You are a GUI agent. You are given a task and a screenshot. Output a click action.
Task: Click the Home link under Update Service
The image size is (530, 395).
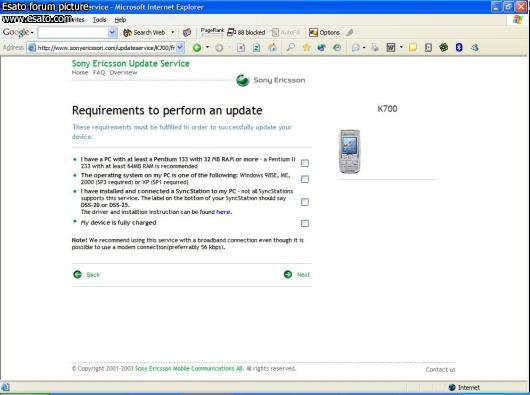point(80,73)
